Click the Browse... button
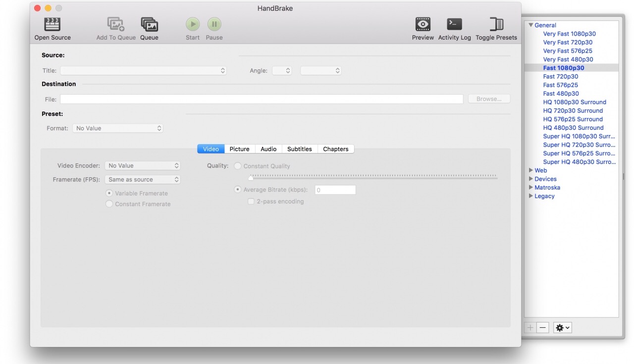Viewport: 634px width, 364px height. (x=489, y=99)
